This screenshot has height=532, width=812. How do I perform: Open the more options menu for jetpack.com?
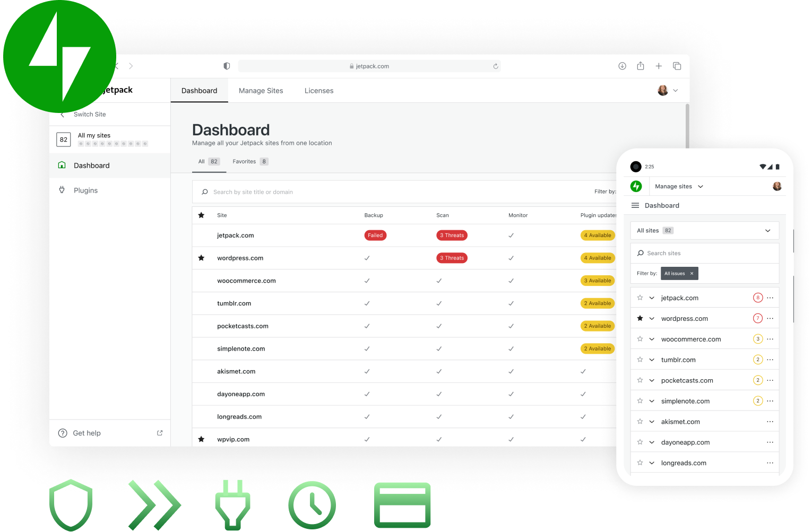click(770, 298)
